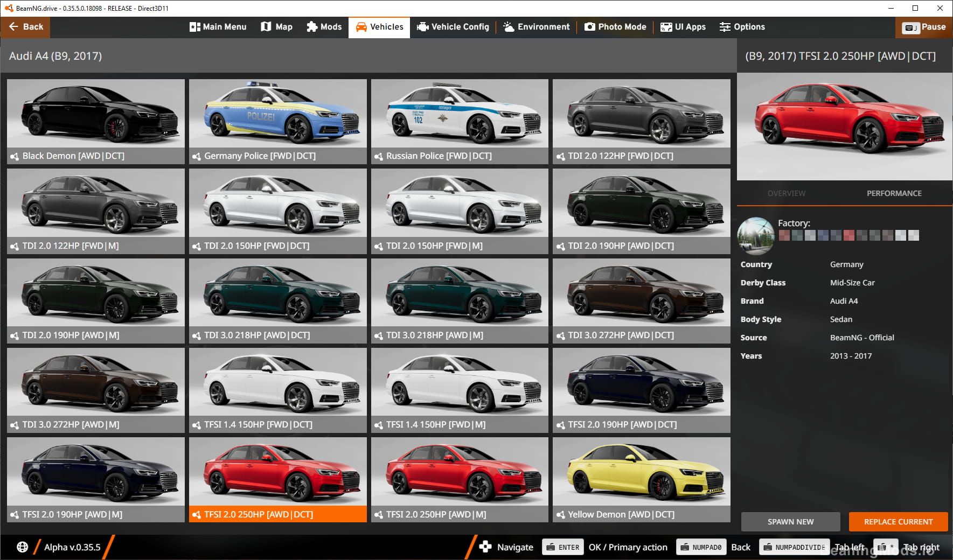953x560 pixels.
Task: Click the NUMPADDIVIDE key hint
Action: (795, 547)
